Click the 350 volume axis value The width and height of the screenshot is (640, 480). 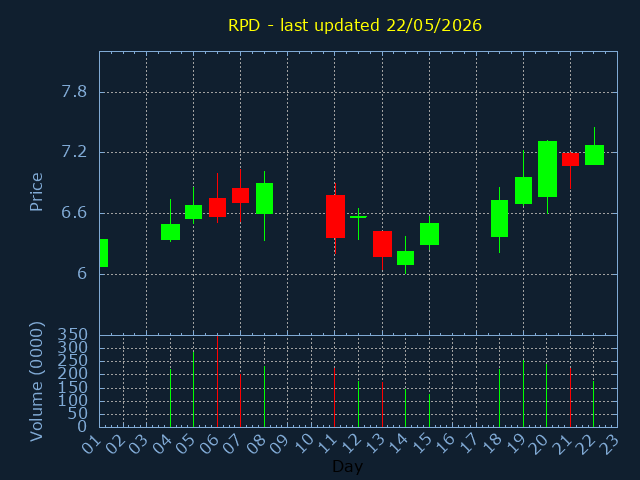tap(72, 335)
